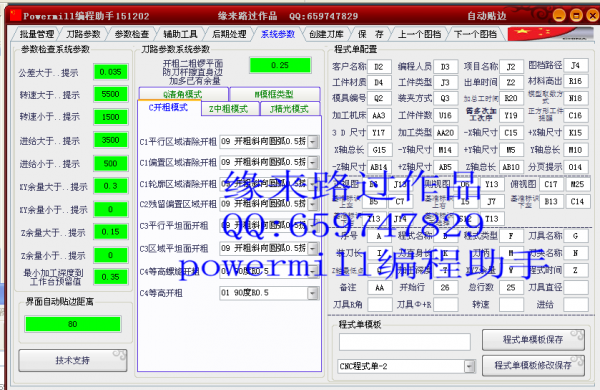Edit the XY余量大于..提示 value 0.3
The image size is (600, 390).
(111, 186)
